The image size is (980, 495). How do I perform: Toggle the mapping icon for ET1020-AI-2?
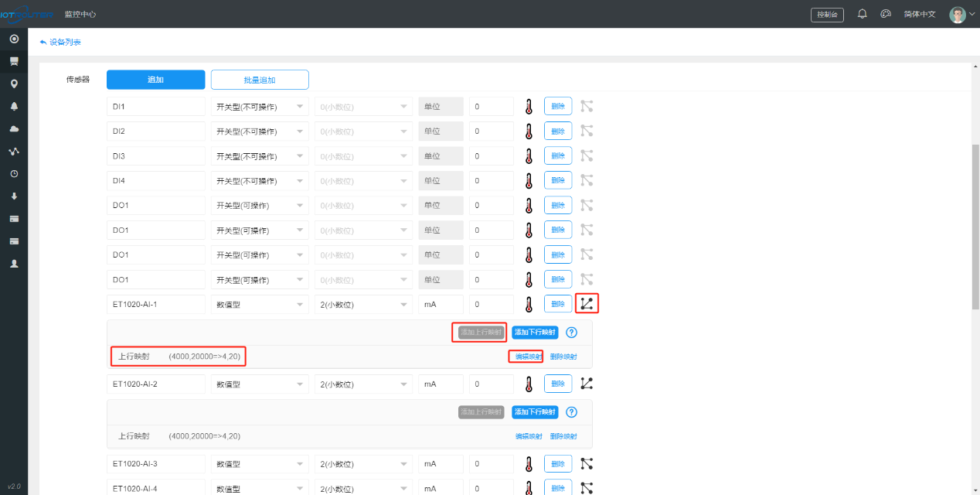tap(587, 383)
